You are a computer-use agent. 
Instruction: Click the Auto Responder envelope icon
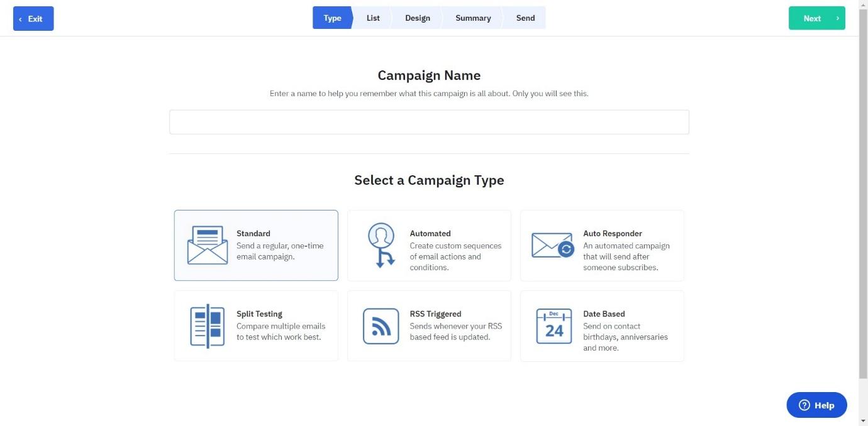pos(553,245)
